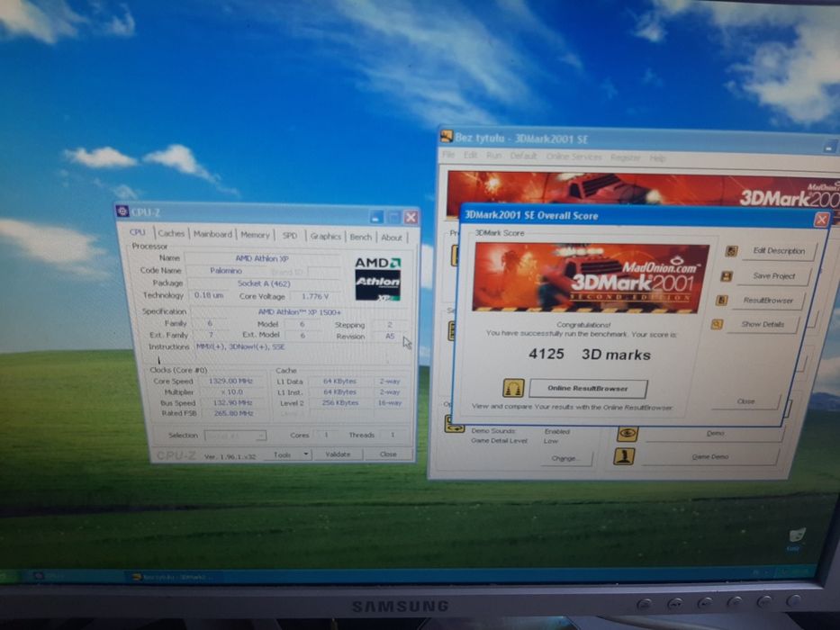The height and width of the screenshot is (630, 840).
Task: Select the CPU tab in CPU-Z
Action: coord(138,232)
